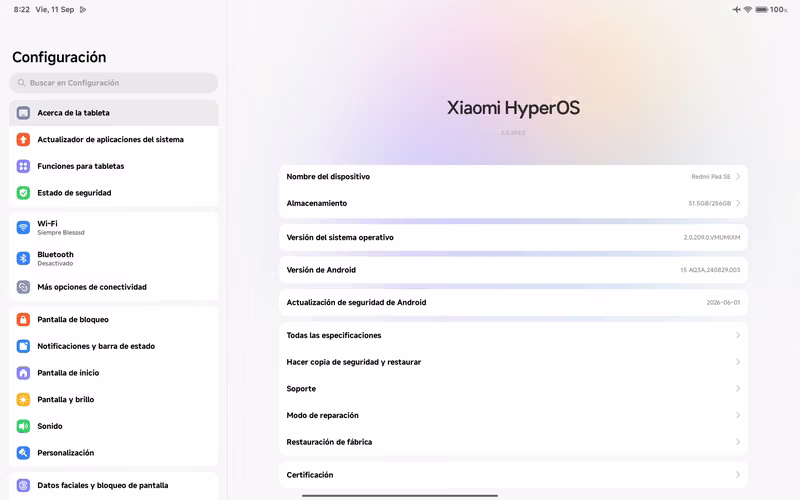Open Pantalla y brillo settings
The width and height of the screenshot is (800, 500).
[114, 399]
